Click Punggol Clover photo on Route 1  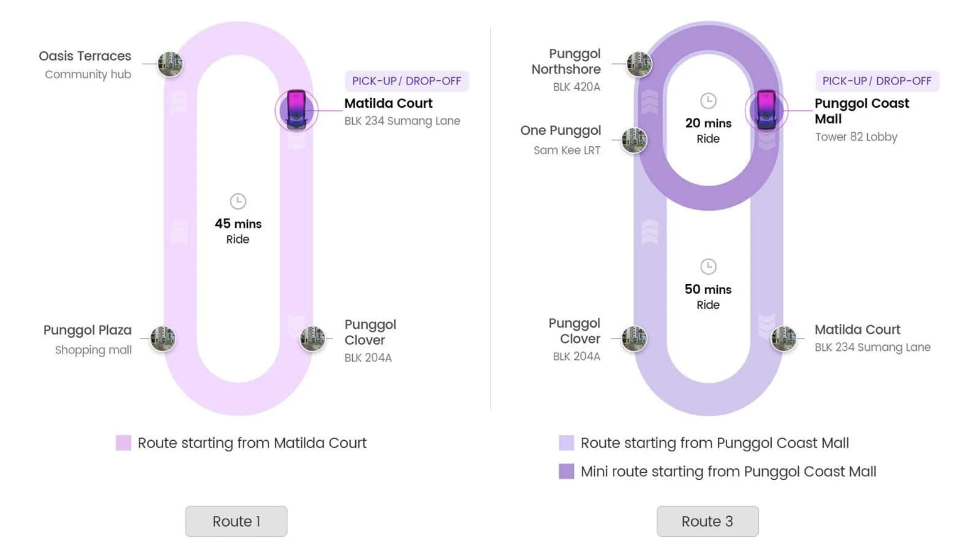[x=312, y=338]
